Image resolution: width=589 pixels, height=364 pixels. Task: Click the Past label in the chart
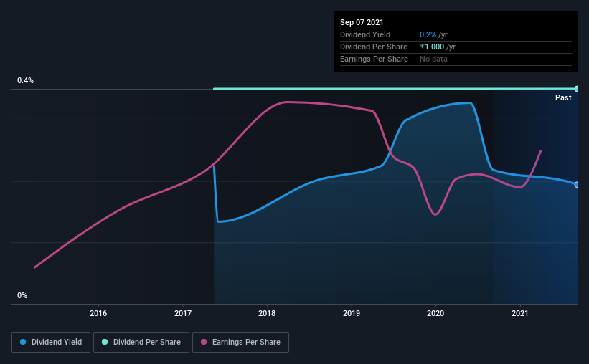click(x=563, y=97)
